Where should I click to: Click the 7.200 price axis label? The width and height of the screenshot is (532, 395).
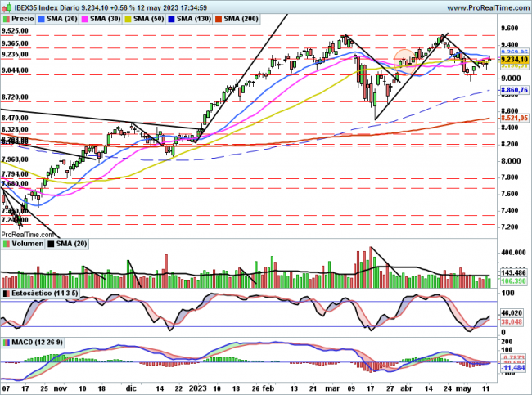(x=510, y=227)
